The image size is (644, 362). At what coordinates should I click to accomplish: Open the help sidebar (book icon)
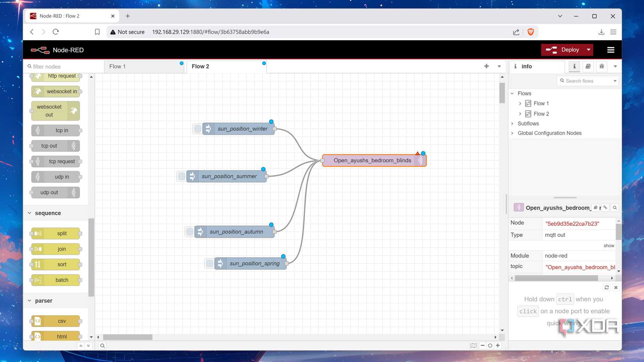[588, 66]
